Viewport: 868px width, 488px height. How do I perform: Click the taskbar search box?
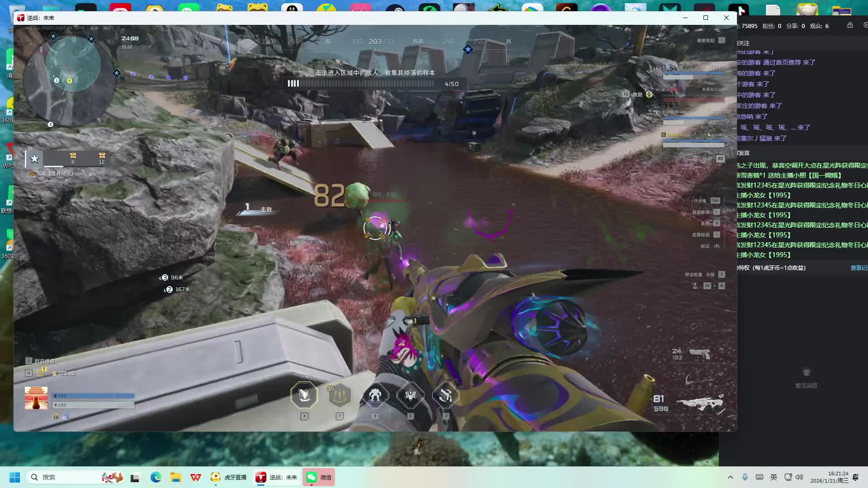[x=63, y=477]
